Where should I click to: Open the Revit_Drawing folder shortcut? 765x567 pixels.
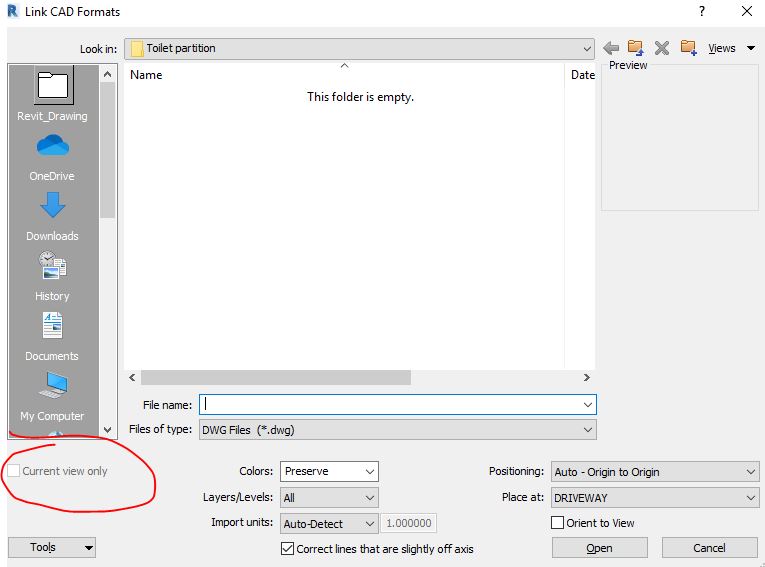click(x=53, y=94)
